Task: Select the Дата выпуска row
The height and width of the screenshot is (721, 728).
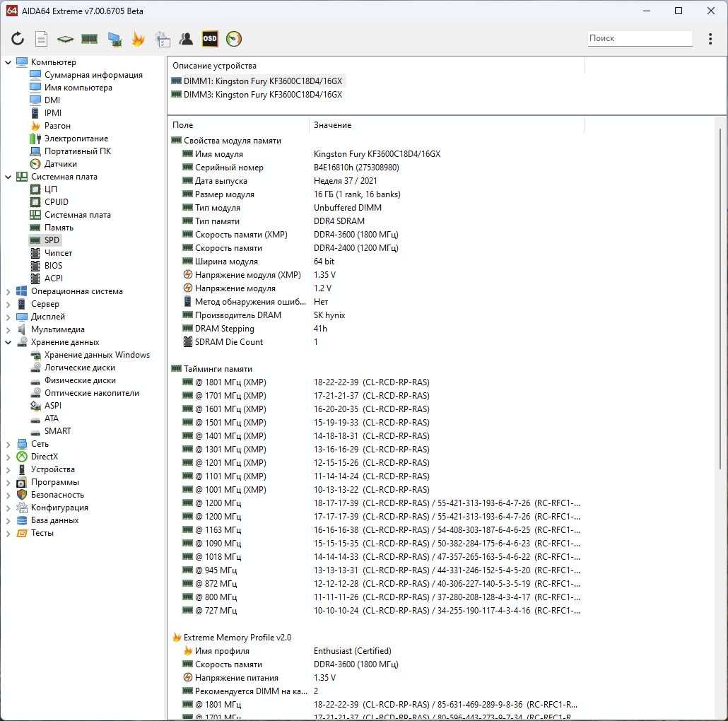Action: 376,181
